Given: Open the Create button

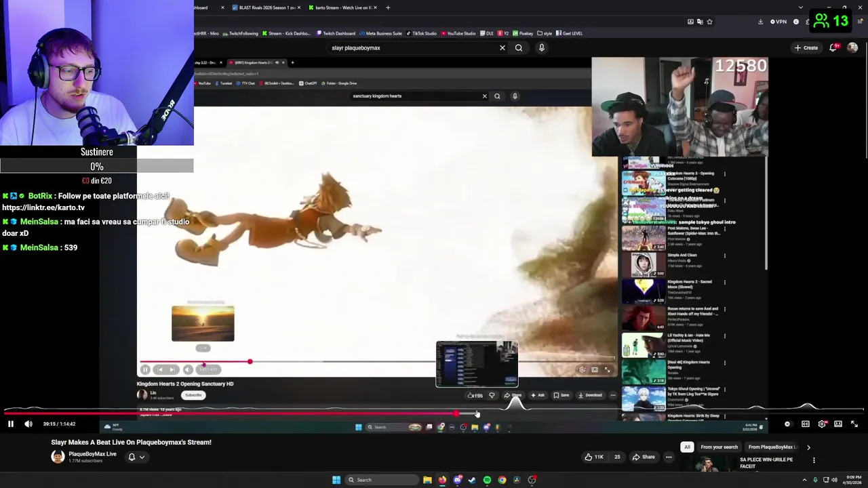Looking at the screenshot, I should (x=806, y=48).
